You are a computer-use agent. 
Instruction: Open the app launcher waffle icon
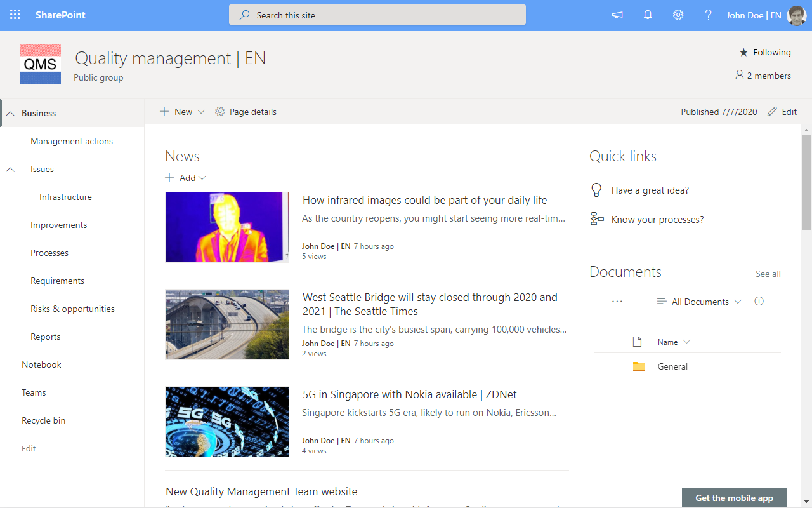coord(15,15)
